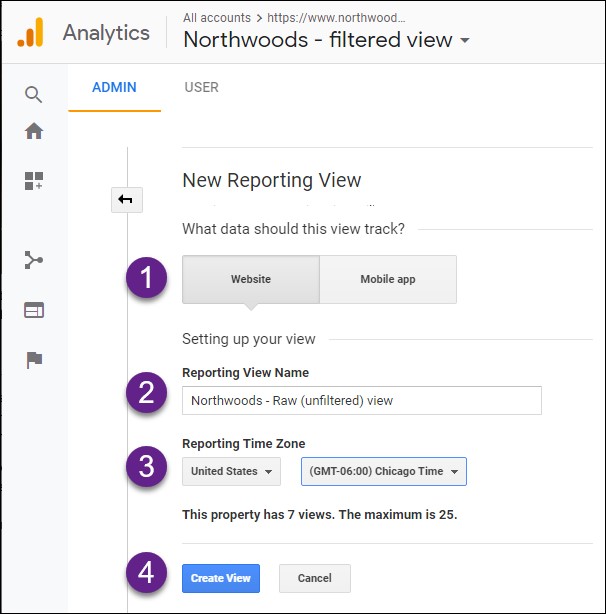Open Customization dashboards grid icon
This screenshot has width=606, height=614.
34,181
